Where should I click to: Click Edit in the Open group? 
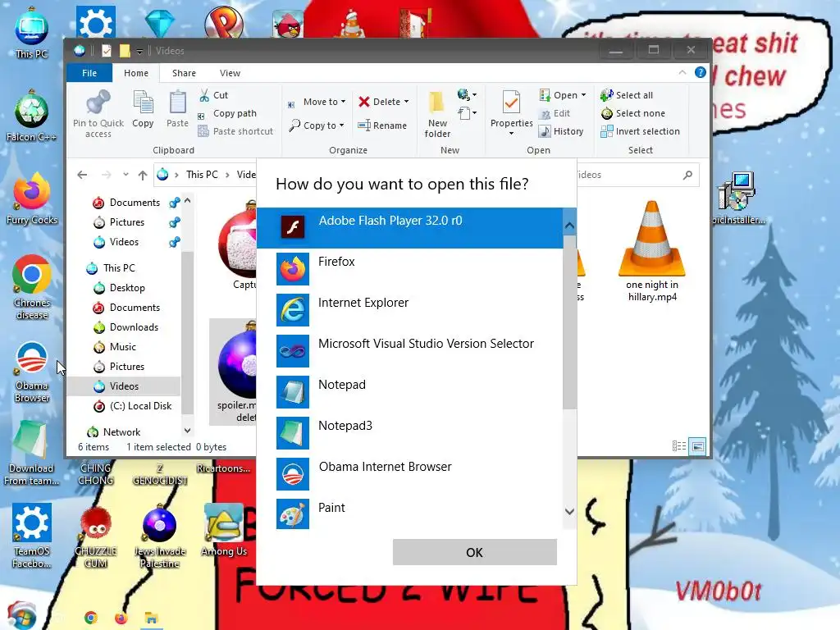point(555,113)
